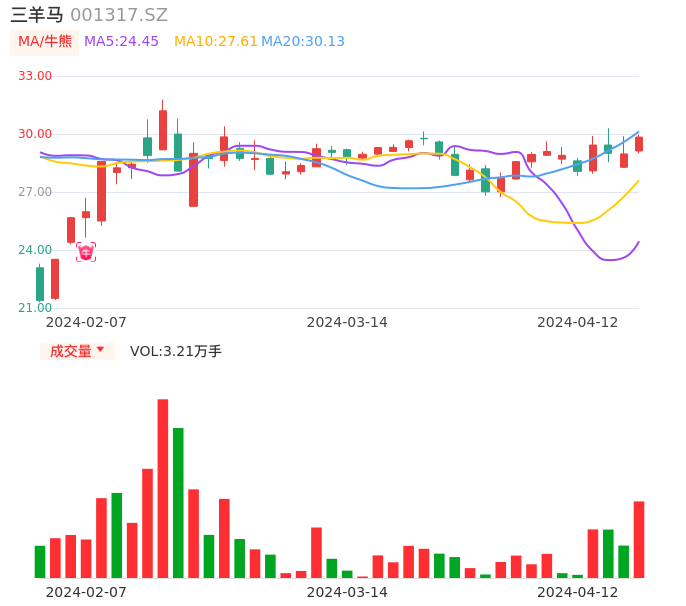Select the tallest green volume bar
Image resolution: width=686 pixels, height=606 pixels.
[x=178, y=502]
